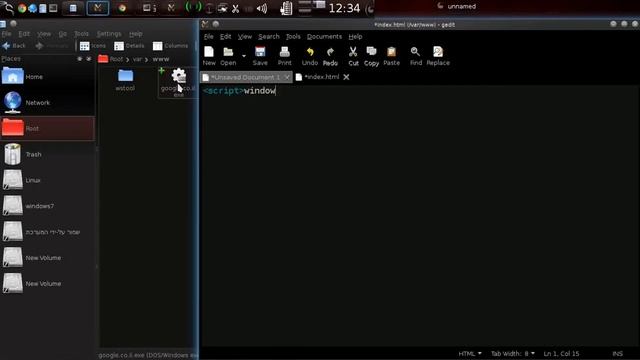This screenshot has height=360, width=640.
Task: Open the HTML language dropdown in status bar
Action: click(x=470, y=353)
